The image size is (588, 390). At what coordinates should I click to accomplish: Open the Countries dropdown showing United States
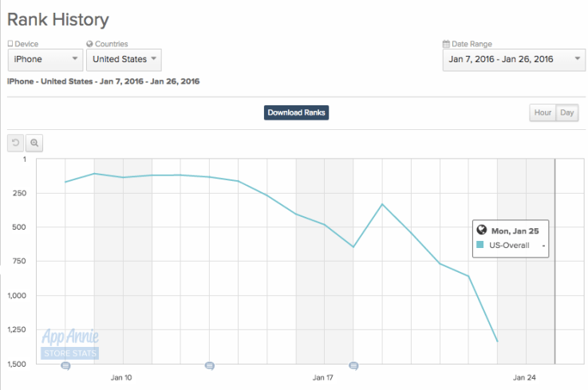pos(124,59)
